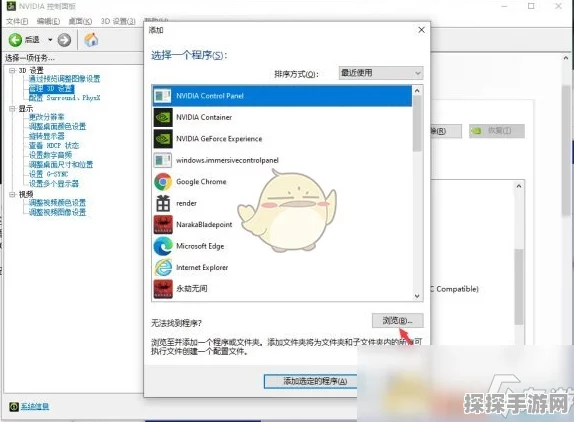Open the 排序方式 sort dropdown
Screen dimensions: 574x422
(381, 73)
